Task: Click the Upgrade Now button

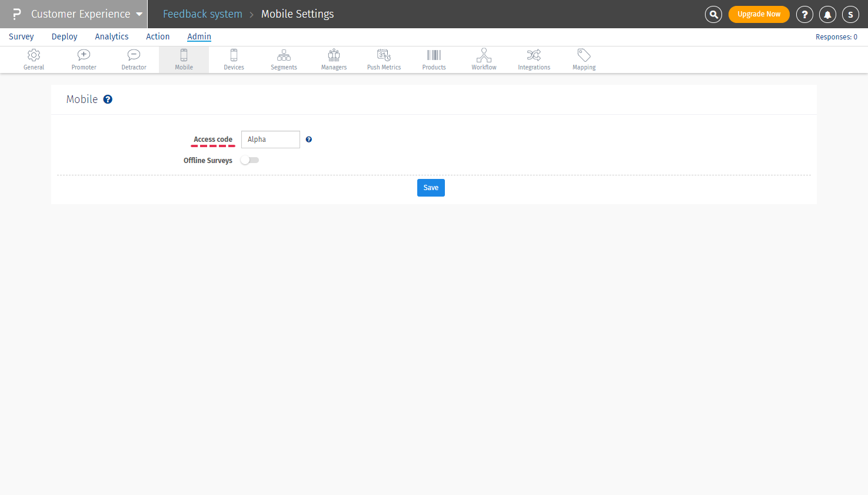Action: [759, 14]
